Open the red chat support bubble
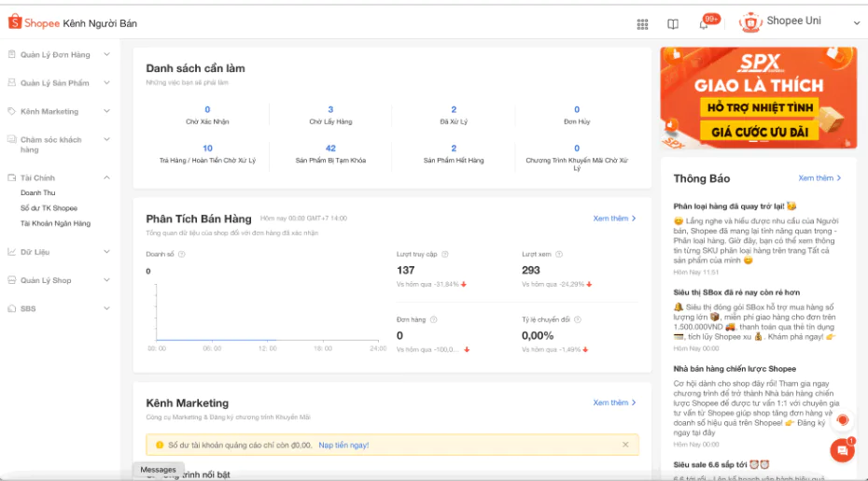Image resolution: width=868 pixels, height=481 pixels. point(842,450)
